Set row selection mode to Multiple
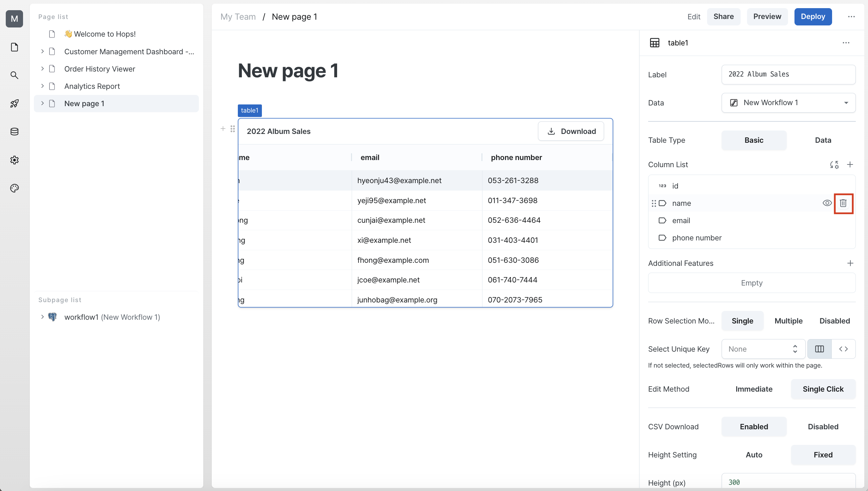The height and width of the screenshot is (491, 868). pos(788,321)
